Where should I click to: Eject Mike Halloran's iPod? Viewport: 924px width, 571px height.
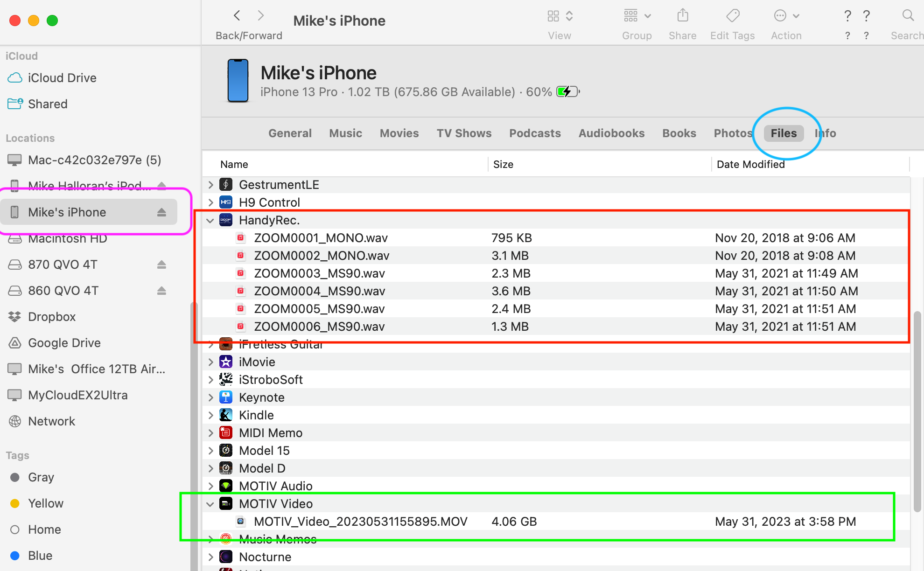(161, 186)
